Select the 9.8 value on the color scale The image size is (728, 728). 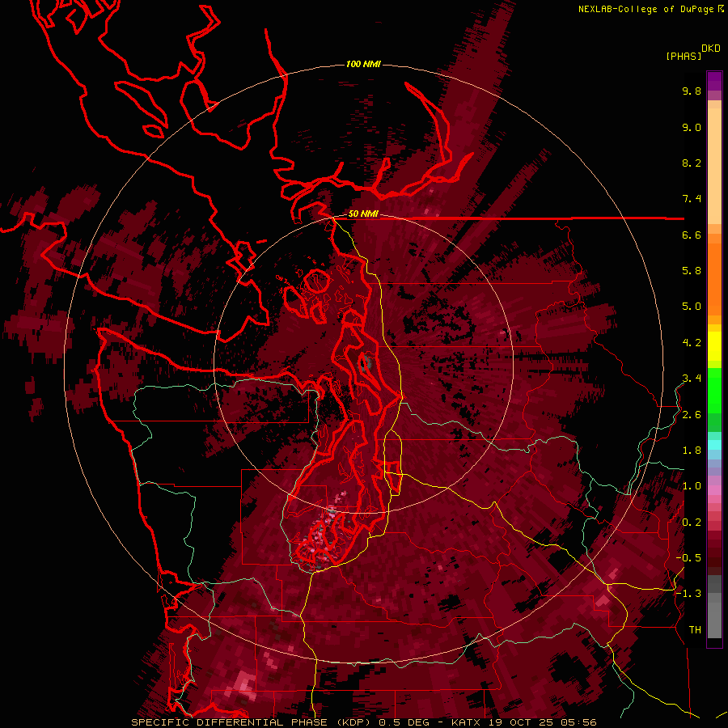click(692, 91)
